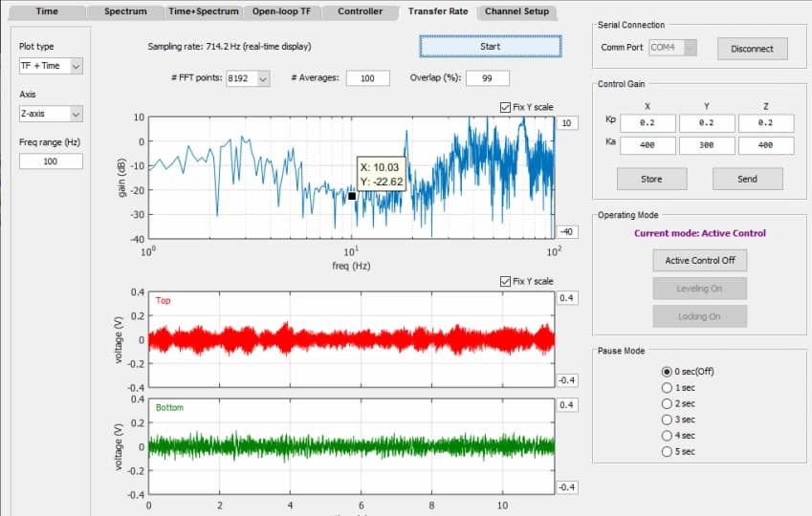Click Top plot lower limit -0.4 field

click(567, 380)
